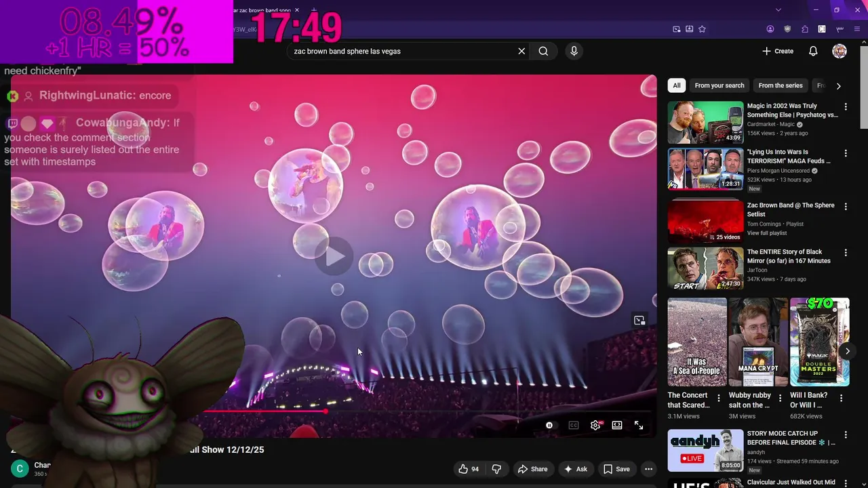Click the large play button overlay

click(334, 256)
